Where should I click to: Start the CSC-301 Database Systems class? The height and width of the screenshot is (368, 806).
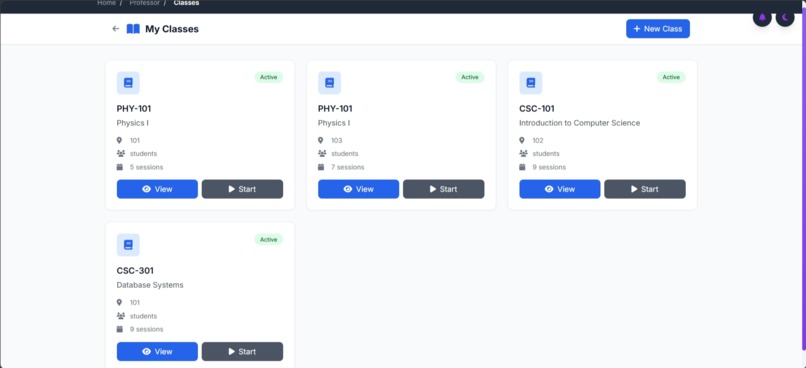[242, 352]
